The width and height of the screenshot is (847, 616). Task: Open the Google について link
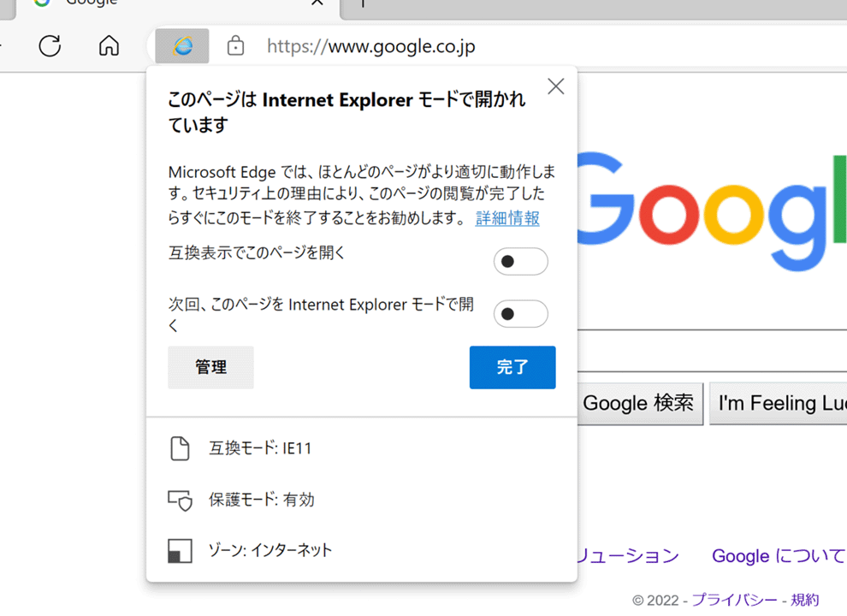coord(779,556)
